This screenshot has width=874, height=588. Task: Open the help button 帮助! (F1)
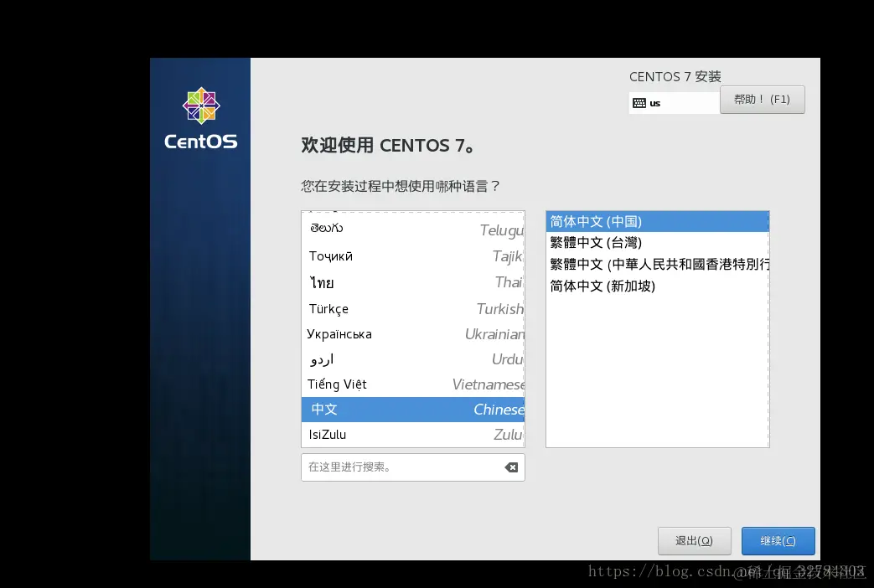click(x=762, y=100)
